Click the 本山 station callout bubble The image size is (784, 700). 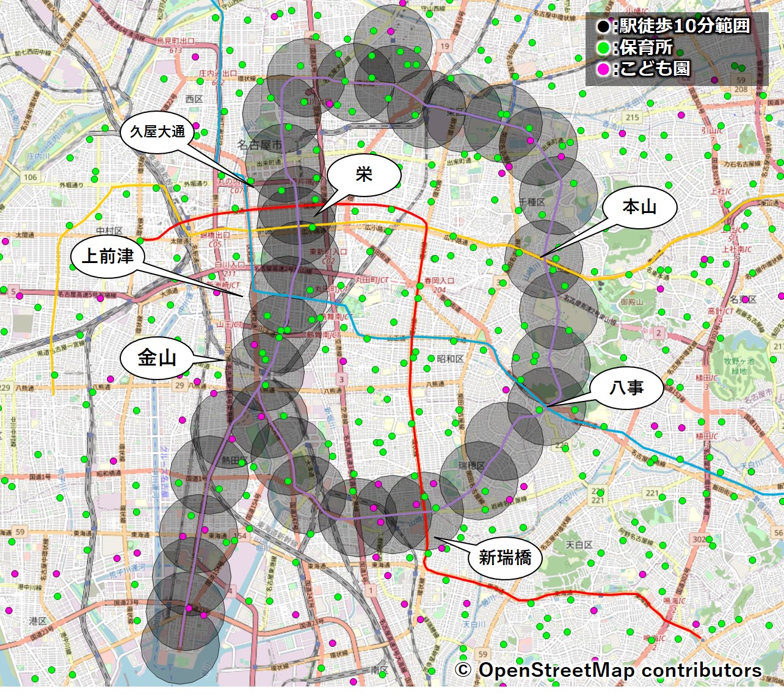[639, 207]
